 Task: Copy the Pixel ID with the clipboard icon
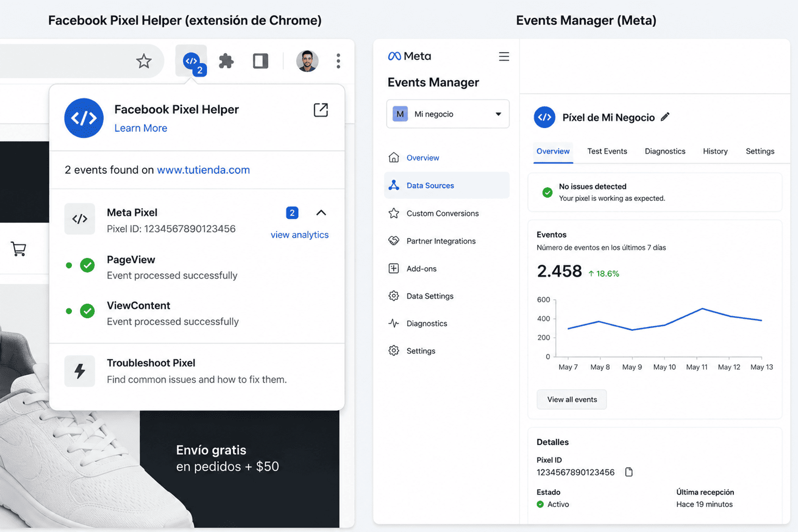(629, 472)
